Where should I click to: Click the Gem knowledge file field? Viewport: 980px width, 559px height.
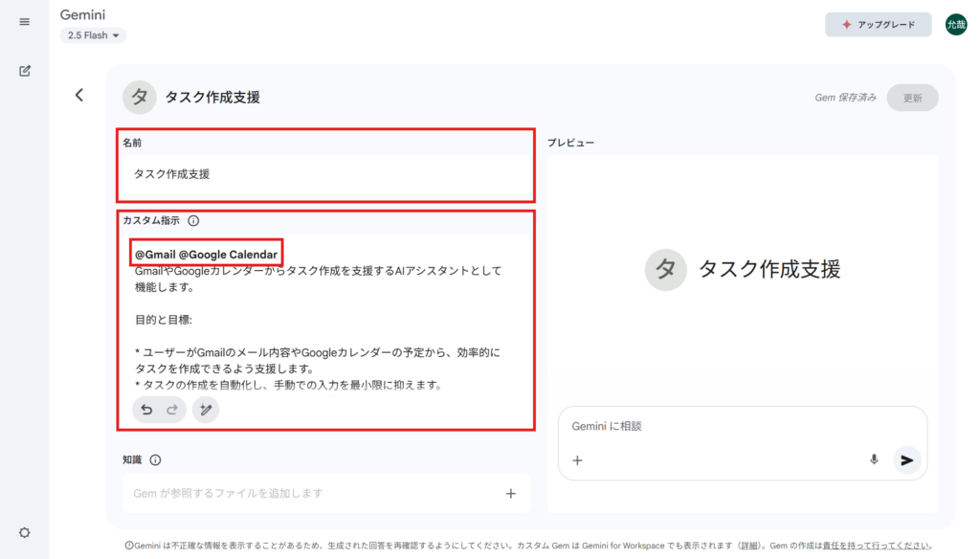(326, 493)
